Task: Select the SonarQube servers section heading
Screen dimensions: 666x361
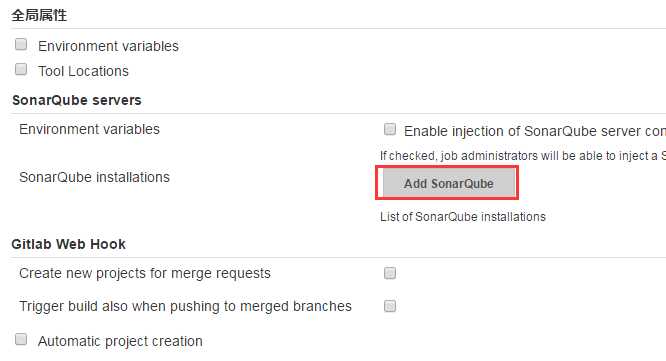Action: (x=76, y=100)
